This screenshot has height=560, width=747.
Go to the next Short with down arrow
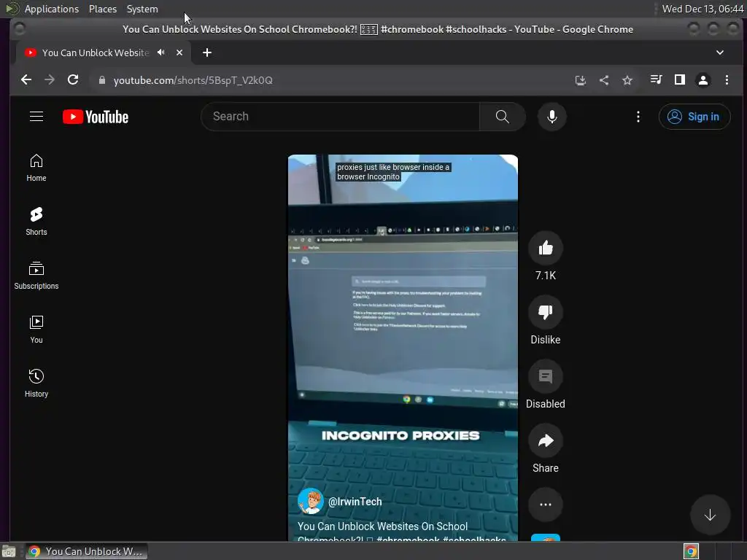pos(710,515)
